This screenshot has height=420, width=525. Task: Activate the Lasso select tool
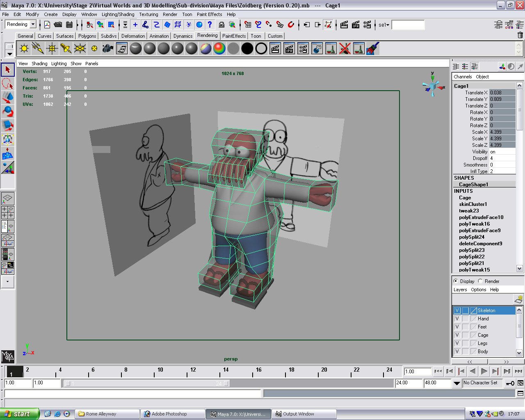[7, 84]
